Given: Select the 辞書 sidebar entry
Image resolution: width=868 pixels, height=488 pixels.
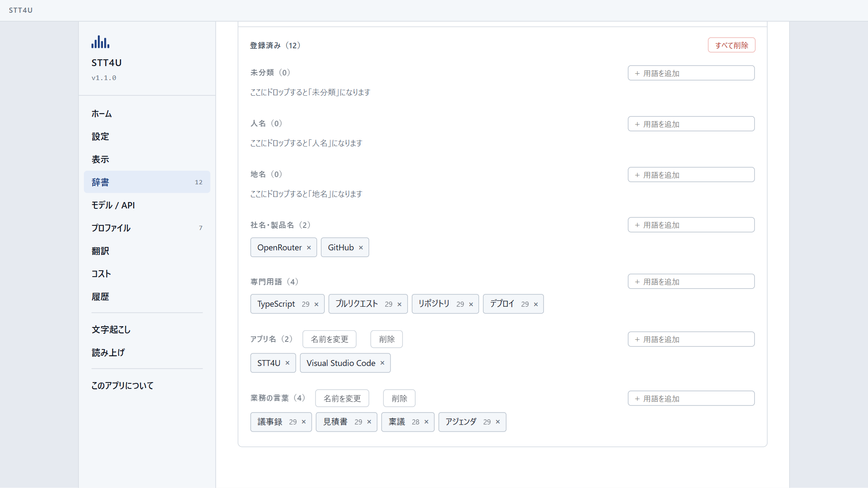Looking at the screenshot, I should 147,182.
